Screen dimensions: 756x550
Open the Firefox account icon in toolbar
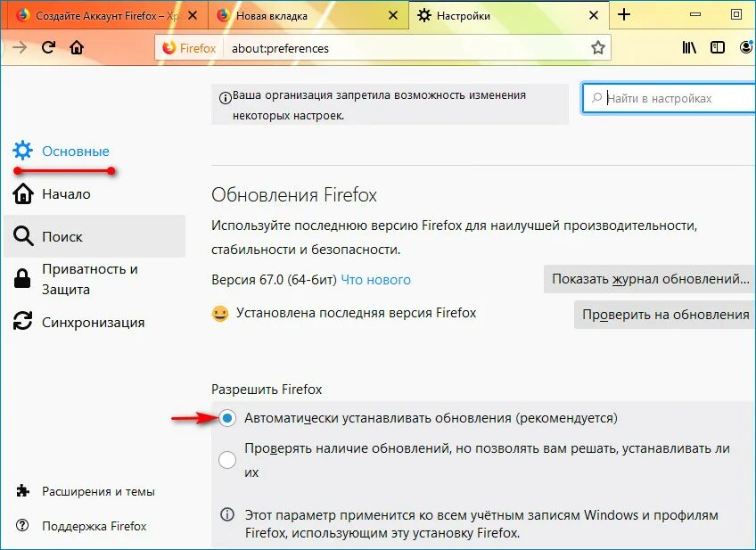(x=746, y=47)
